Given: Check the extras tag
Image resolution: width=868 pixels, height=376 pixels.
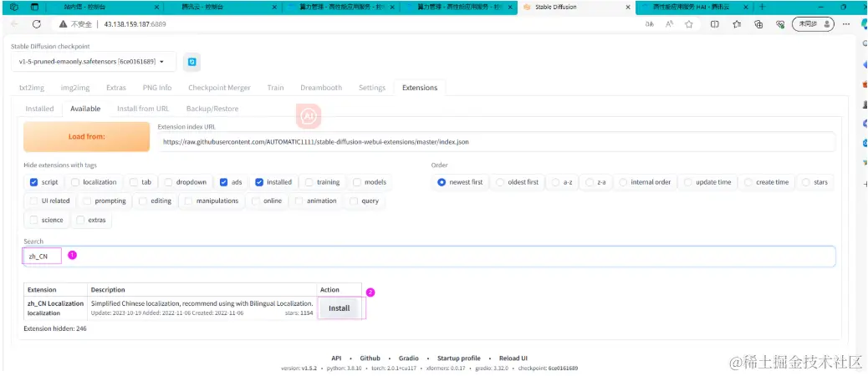Looking at the screenshot, I should (x=80, y=220).
